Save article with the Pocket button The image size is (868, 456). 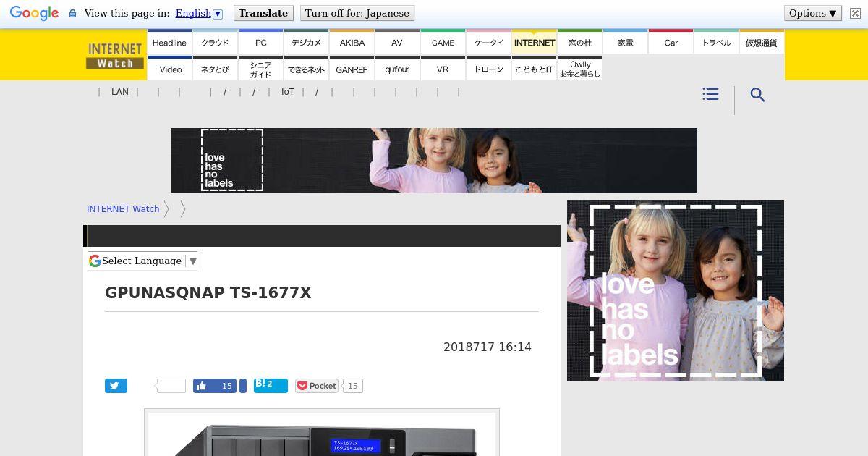[317, 386]
